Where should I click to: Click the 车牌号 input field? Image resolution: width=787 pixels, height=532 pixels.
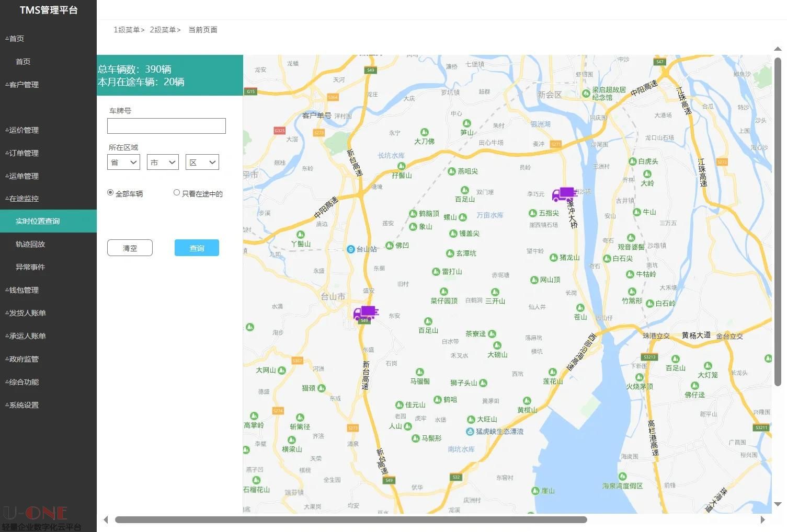[x=166, y=126]
